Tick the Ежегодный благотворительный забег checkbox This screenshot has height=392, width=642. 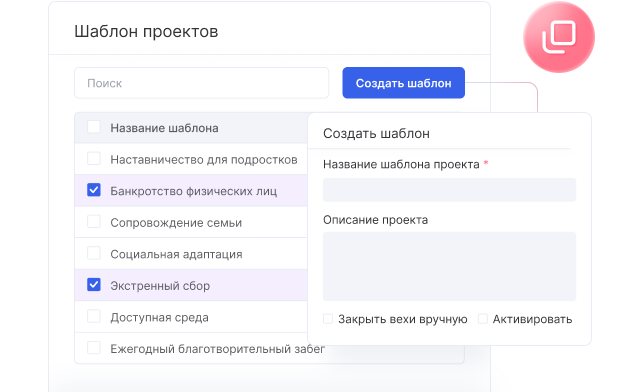coord(94,348)
